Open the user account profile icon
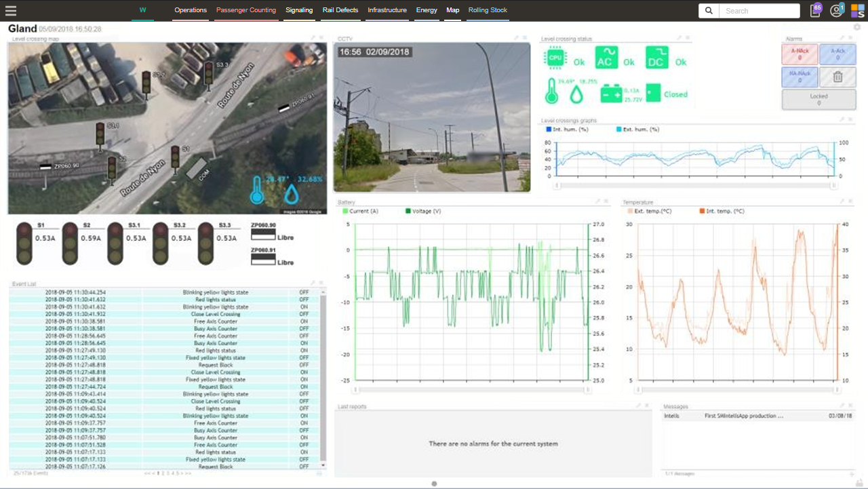The image size is (868, 489). pyautogui.click(x=836, y=11)
